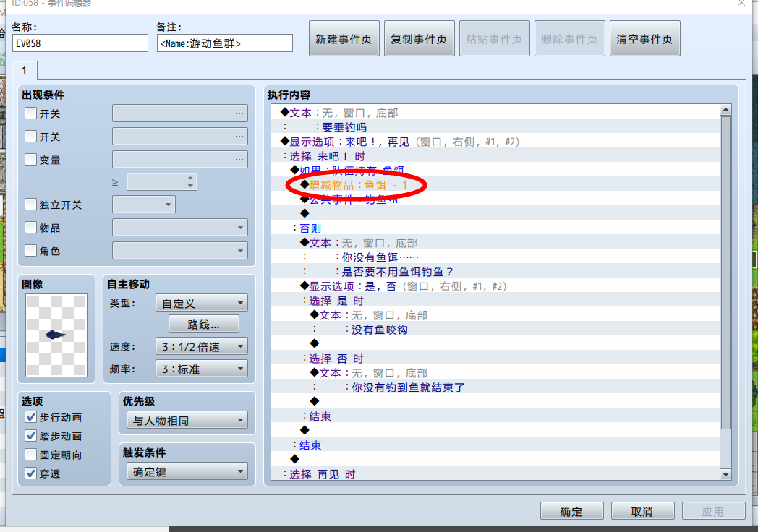Enable the 独立开关 condition checkbox
The height and width of the screenshot is (532, 758).
[30, 205]
